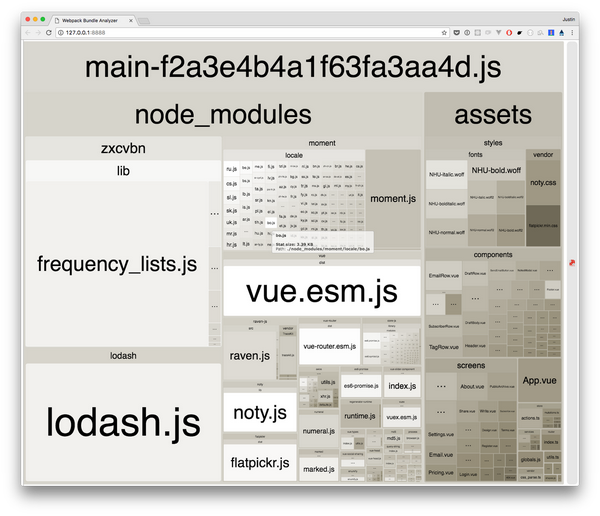
Task: Click the uk.js locale cell
Action: point(232,222)
